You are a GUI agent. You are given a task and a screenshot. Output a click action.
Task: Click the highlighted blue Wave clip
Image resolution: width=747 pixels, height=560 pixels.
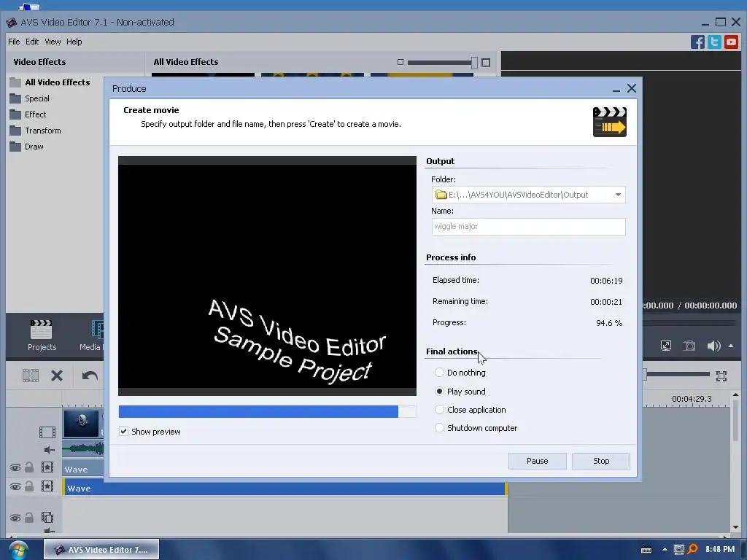(x=285, y=489)
